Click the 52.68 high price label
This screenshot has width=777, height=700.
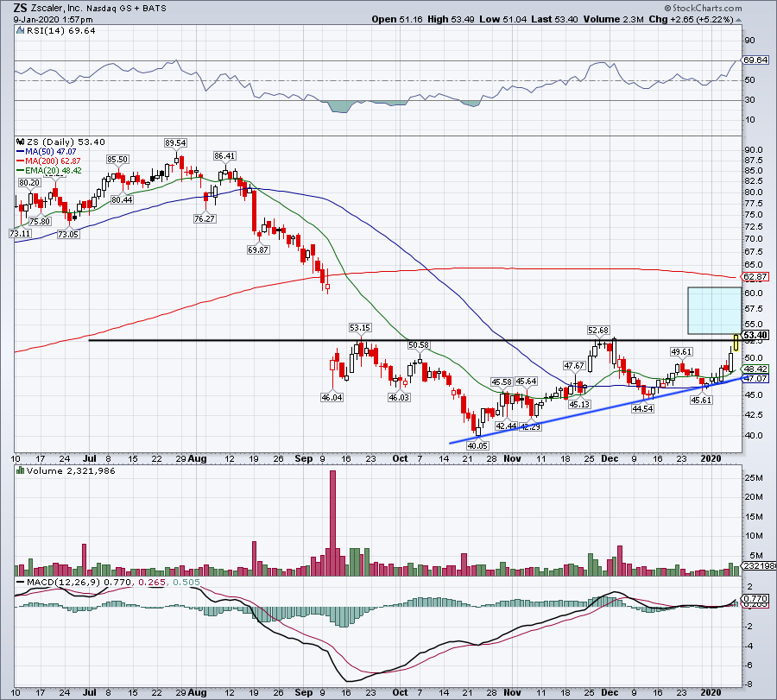coord(598,330)
